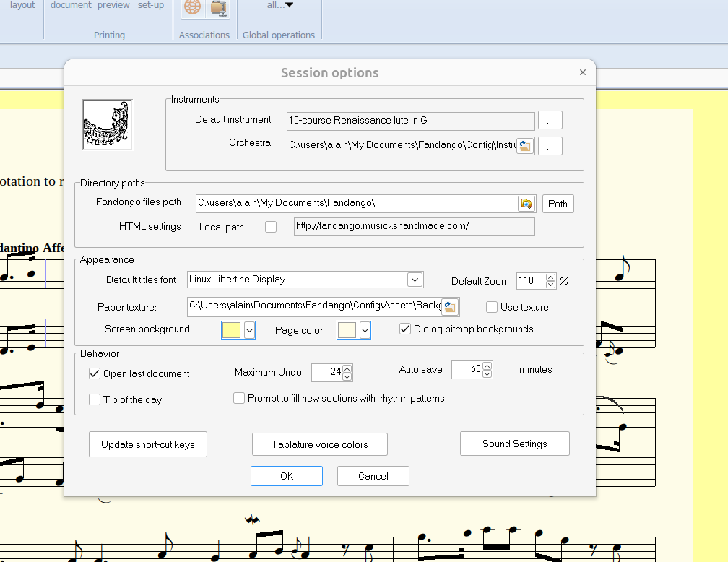Open the Page color dropdown arrow
728x562 pixels.
(365, 330)
